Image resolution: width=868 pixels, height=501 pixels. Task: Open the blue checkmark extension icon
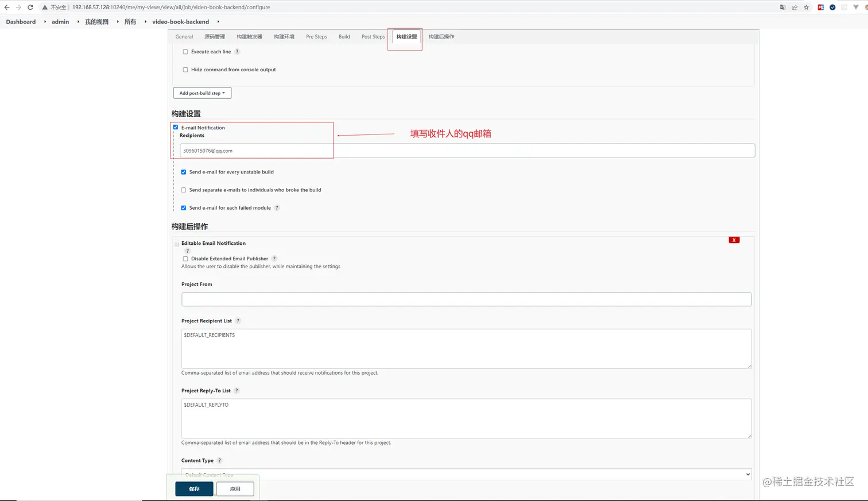tap(832, 7)
